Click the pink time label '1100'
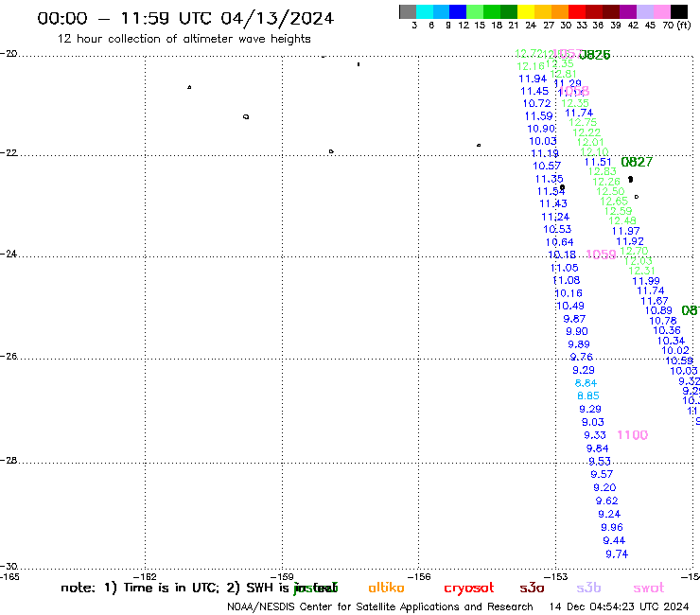 pos(632,435)
